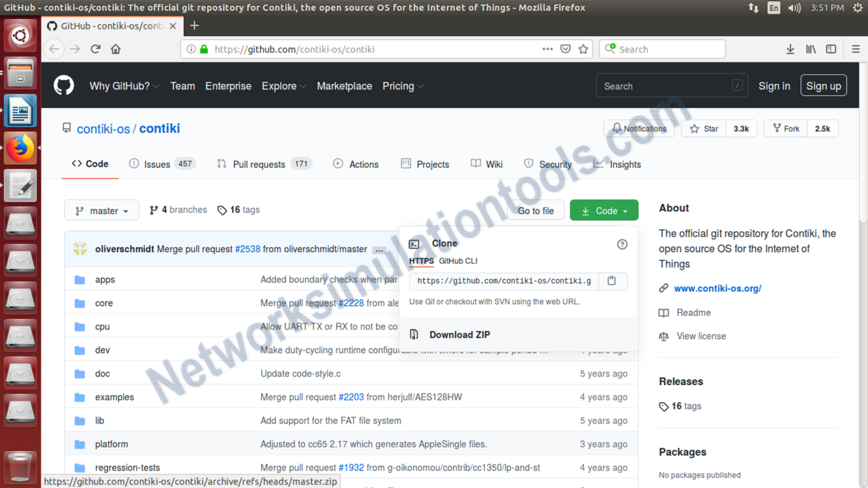868x488 pixels.
Task: Open the master branch dropdown
Action: pos(101,210)
